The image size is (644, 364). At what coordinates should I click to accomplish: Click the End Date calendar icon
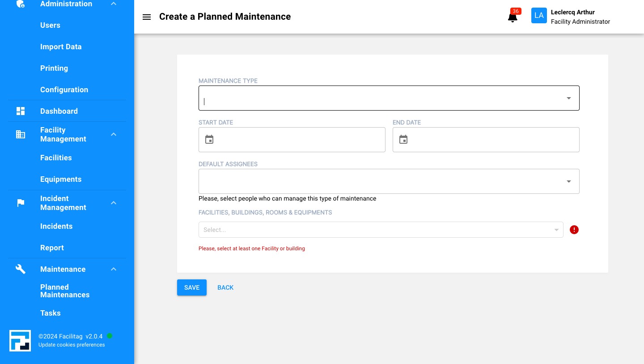click(x=403, y=140)
